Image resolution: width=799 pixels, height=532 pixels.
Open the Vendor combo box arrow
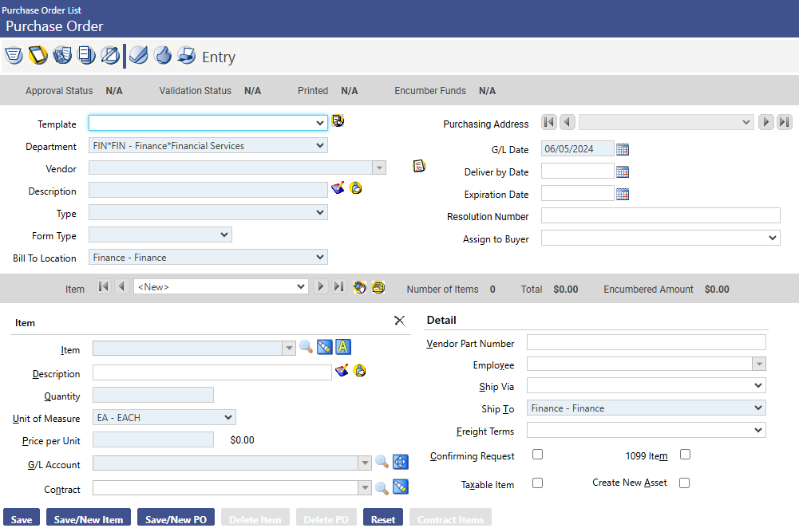point(379,167)
